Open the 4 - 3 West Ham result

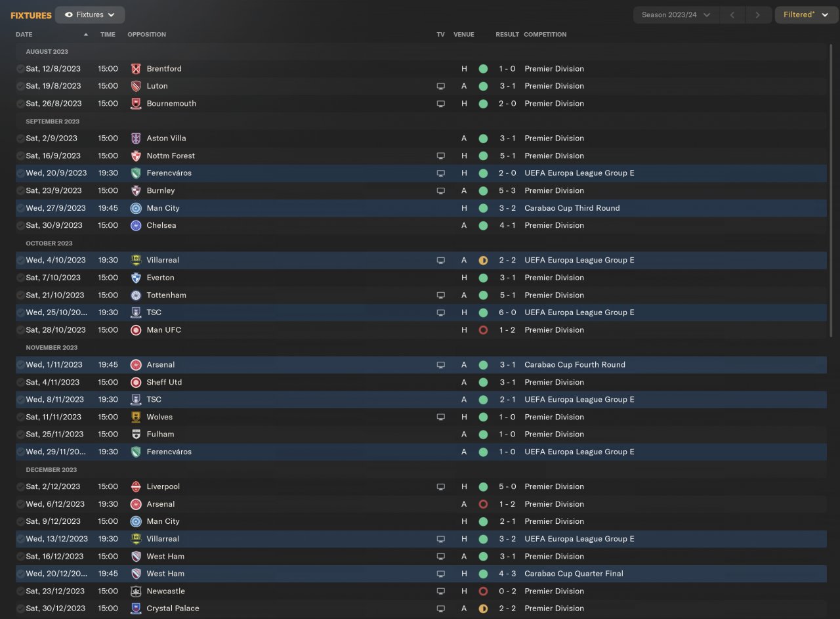pyautogui.click(x=507, y=574)
